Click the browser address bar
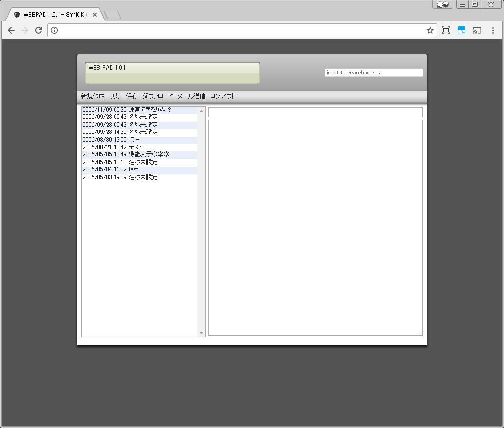The image size is (504, 428). click(241, 30)
